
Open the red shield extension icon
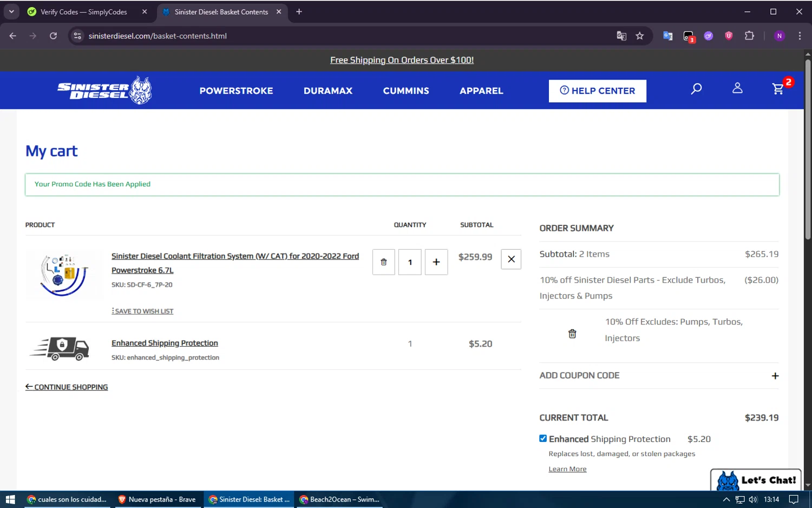pos(729,36)
